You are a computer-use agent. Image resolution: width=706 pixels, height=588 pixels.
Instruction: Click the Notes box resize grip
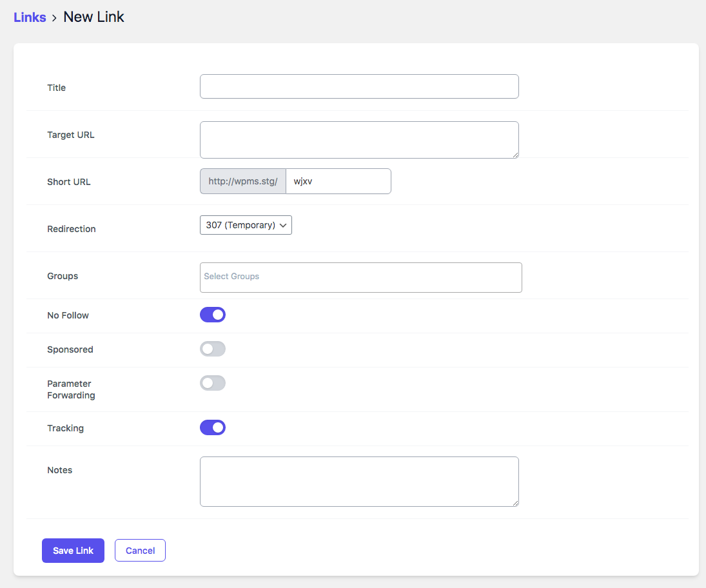click(515, 502)
